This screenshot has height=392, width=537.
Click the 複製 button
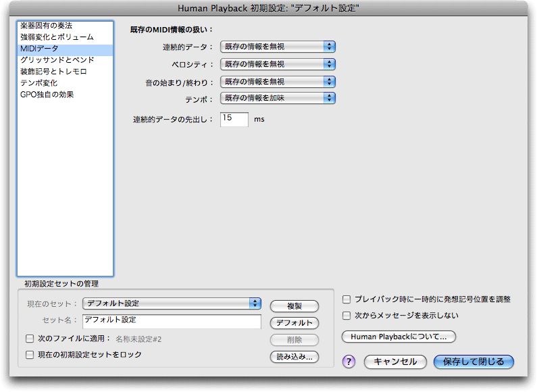tap(295, 306)
